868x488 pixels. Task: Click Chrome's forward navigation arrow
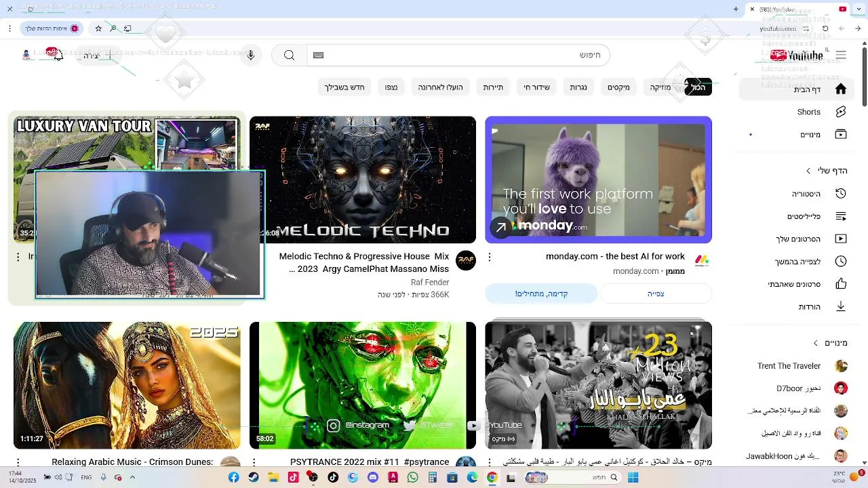pos(842,28)
